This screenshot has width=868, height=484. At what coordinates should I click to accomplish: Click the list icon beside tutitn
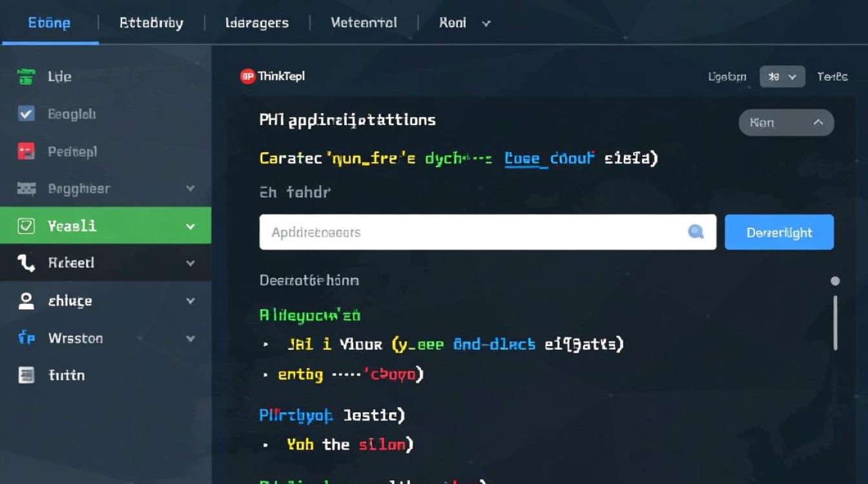(x=26, y=375)
